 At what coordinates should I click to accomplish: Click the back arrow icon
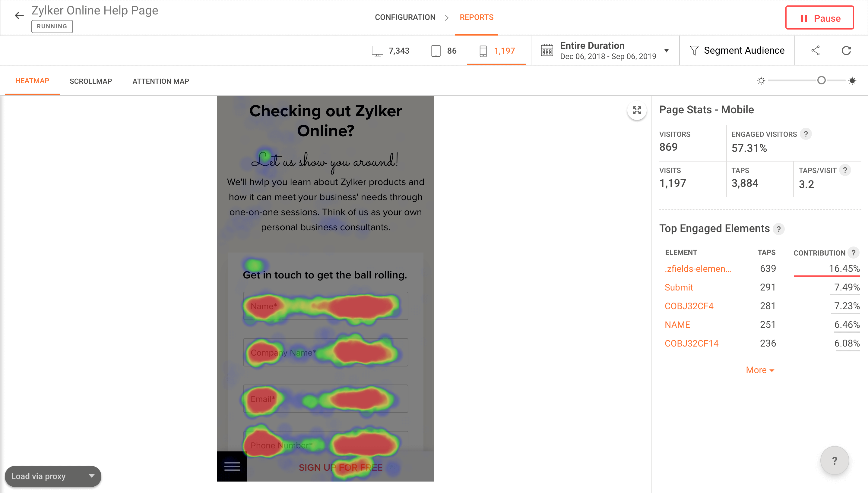(x=19, y=16)
